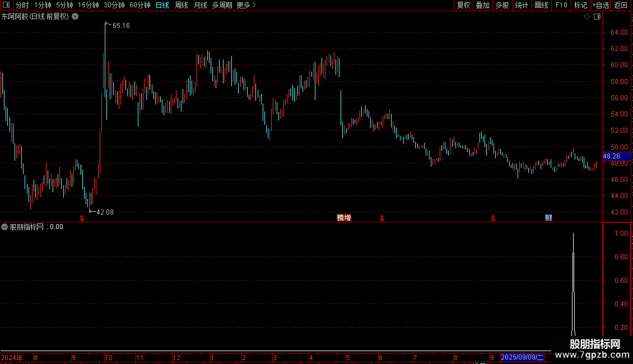633x364 pixels.
Task: Click the 榜增 event marker
Action: [344, 218]
